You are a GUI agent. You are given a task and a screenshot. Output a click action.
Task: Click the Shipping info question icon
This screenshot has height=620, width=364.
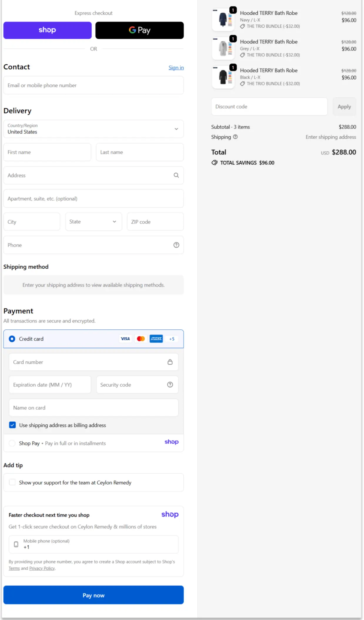(x=235, y=137)
